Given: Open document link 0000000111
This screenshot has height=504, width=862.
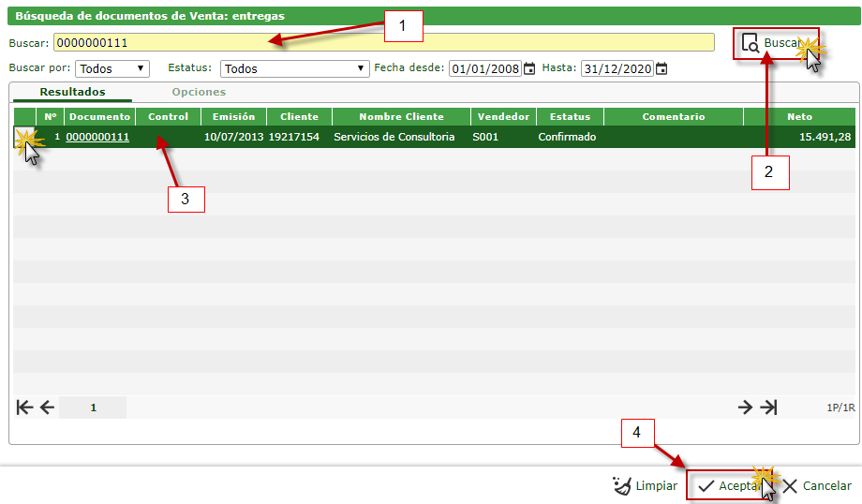Looking at the screenshot, I should [x=97, y=137].
